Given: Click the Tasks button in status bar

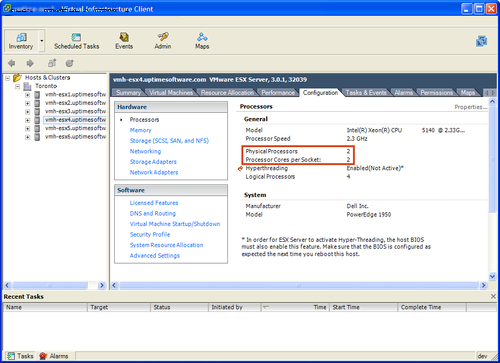Looking at the screenshot, I should coord(21,356).
